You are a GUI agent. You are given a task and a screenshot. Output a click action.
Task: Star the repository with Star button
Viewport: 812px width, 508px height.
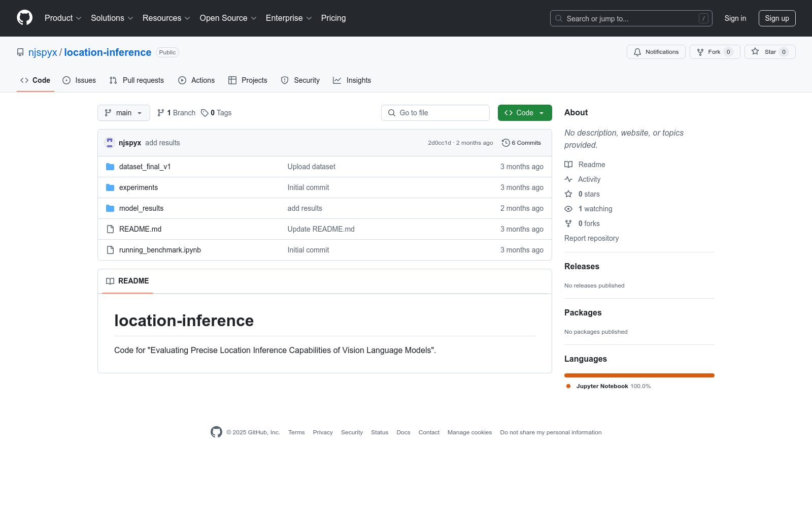coord(770,52)
